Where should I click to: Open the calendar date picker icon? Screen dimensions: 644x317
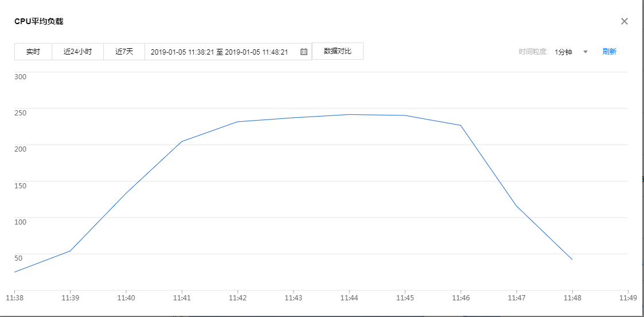click(304, 52)
